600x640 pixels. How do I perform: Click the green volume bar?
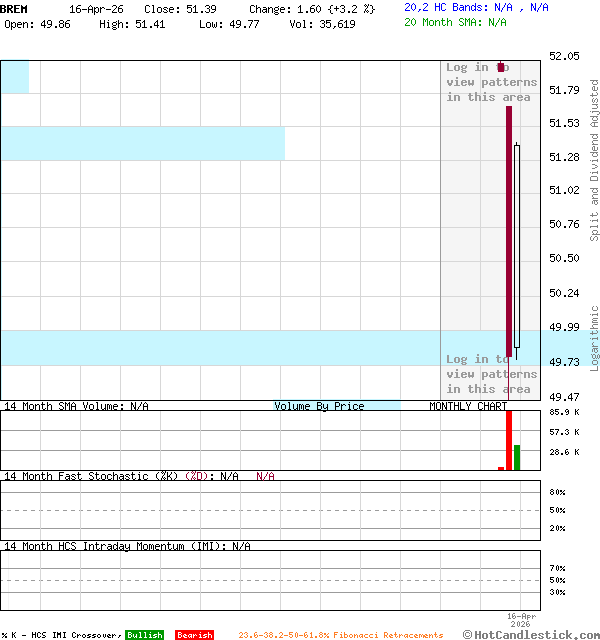click(x=517, y=457)
